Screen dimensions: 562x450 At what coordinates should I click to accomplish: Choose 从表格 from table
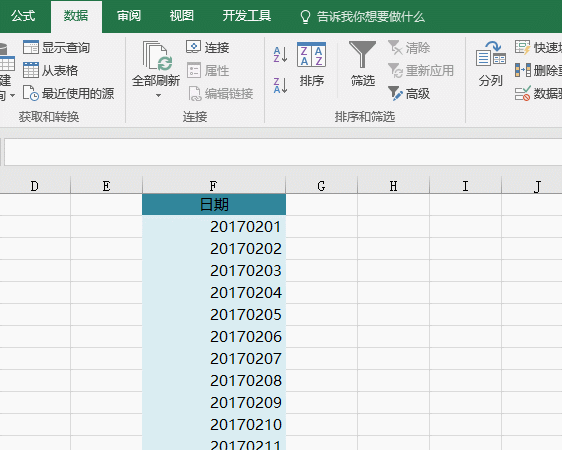click(x=50, y=70)
